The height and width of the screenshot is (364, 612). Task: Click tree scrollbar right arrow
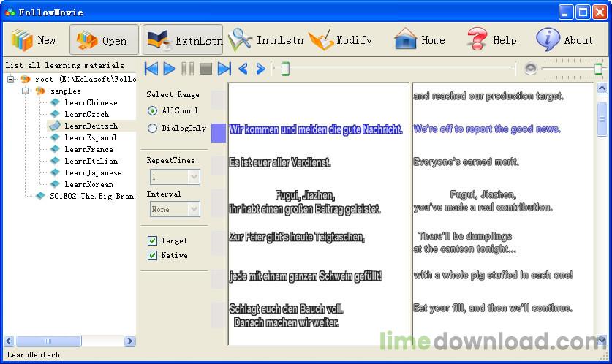(x=129, y=341)
